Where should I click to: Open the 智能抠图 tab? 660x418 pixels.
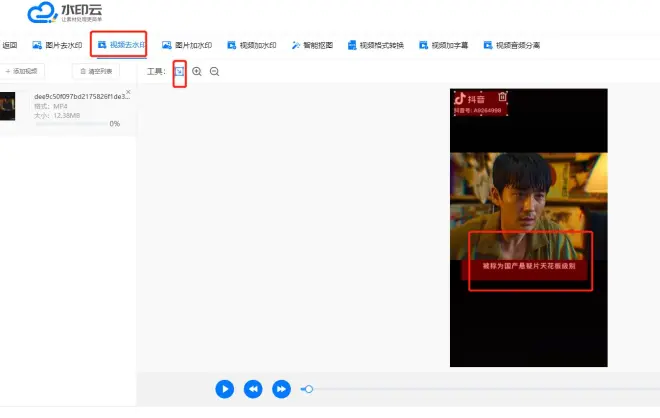pyautogui.click(x=312, y=45)
